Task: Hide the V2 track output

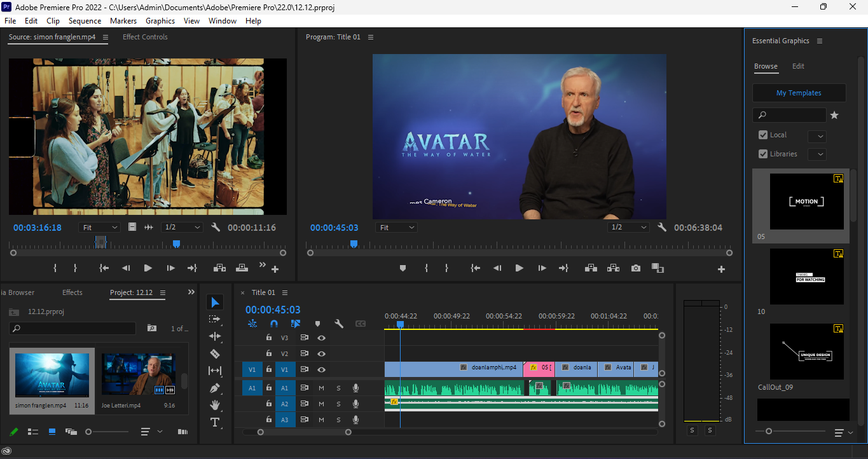Action: coord(322,353)
